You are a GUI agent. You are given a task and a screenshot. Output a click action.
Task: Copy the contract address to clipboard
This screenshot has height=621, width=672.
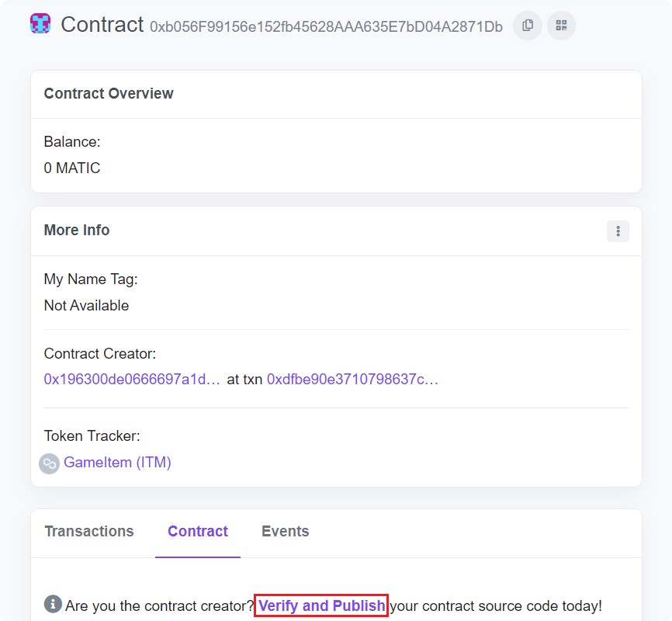[528, 26]
